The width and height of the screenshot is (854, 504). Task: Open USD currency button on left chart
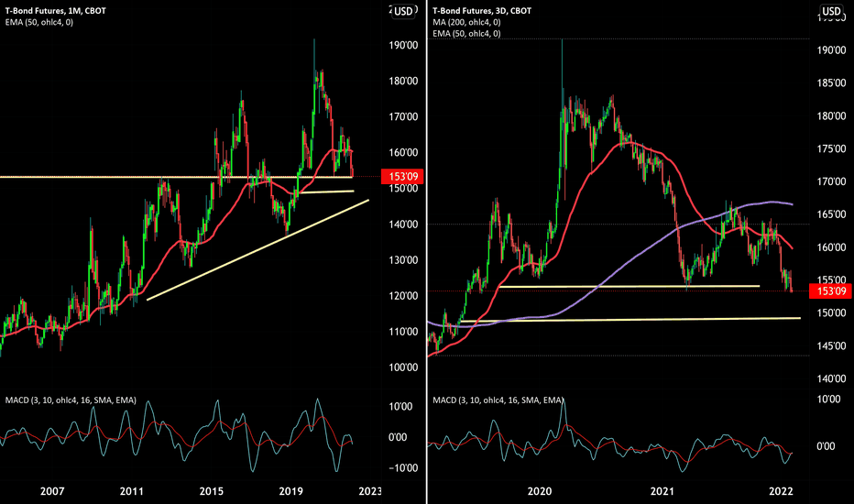[x=403, y=11]
